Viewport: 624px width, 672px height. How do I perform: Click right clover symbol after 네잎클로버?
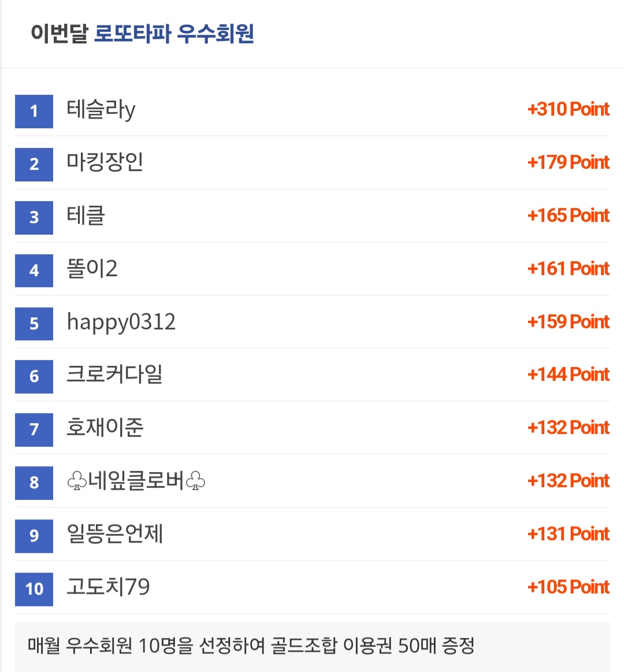pos(195,481)
